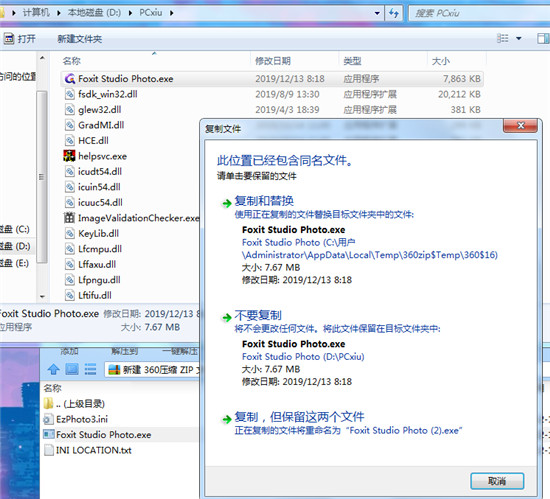Choose 不要复制 in the copy dialog

click(x=258, y=315)
